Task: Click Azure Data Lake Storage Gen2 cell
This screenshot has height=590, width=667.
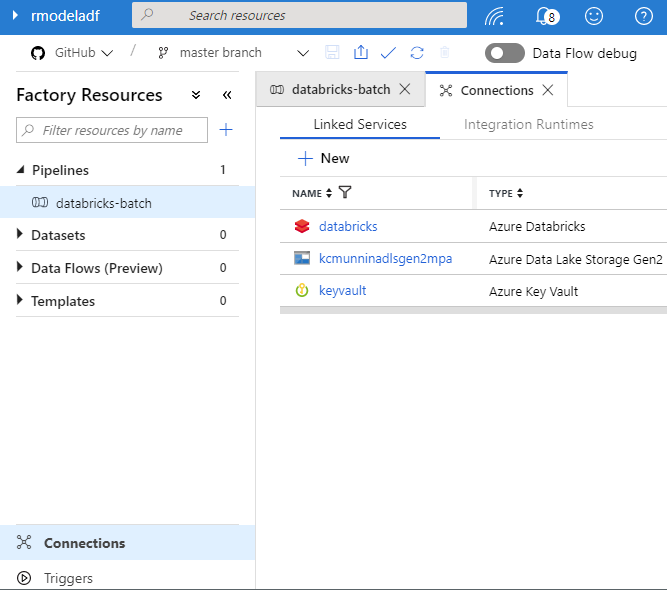Action: pos(576,259)
